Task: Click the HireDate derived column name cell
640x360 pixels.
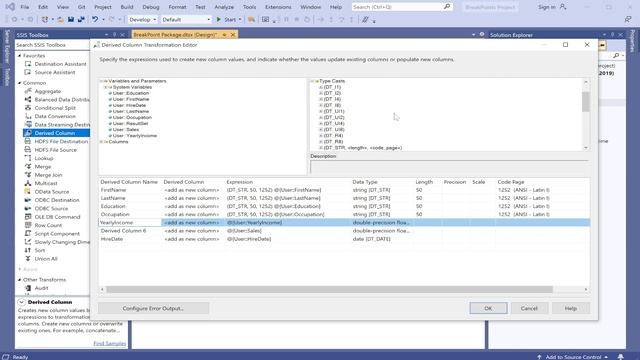Action: tap(130, 239)
